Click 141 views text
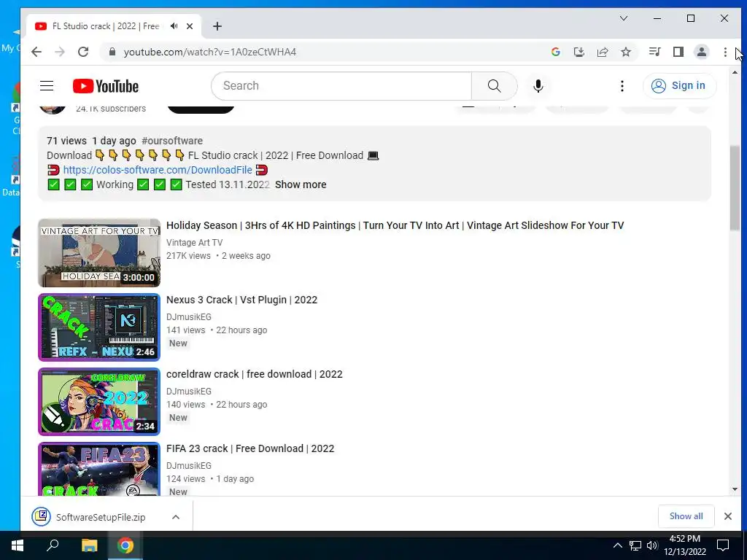Screen dimensions: 747x560 coord(186,330)
